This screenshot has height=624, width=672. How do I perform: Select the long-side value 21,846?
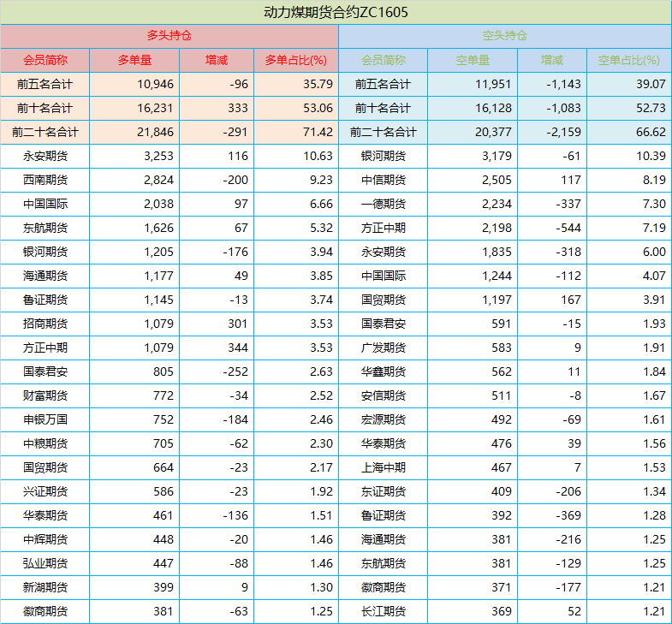tap(155, 132)
